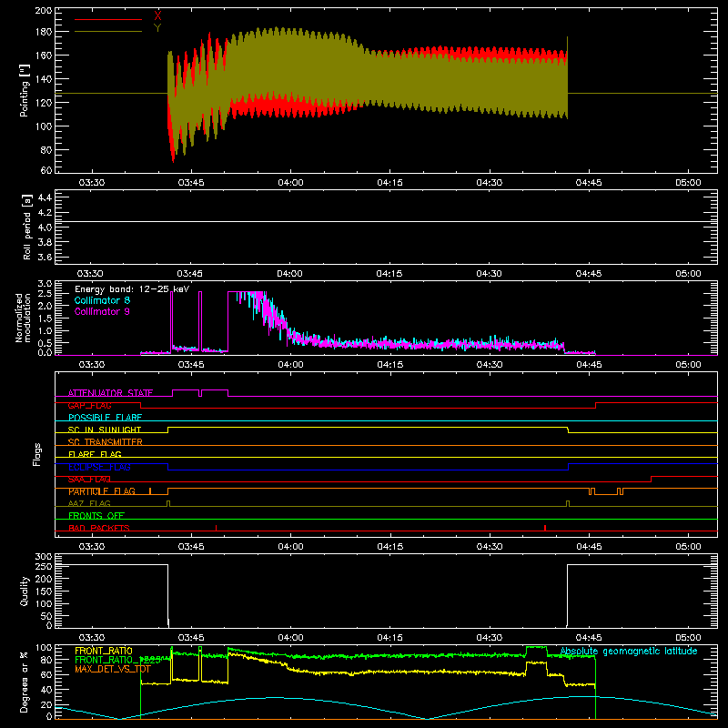
Task: Select the ATTENUATOR_STATE flag label
Action: tap(110, 393)
